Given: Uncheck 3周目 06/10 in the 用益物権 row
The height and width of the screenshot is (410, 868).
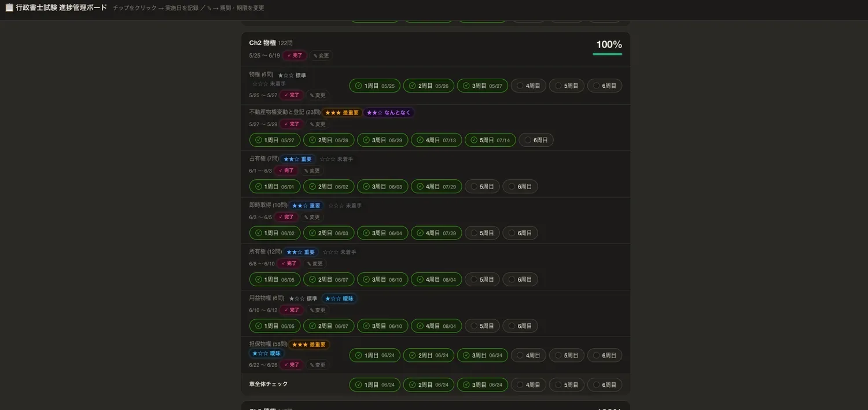Looking at the screenshot, I should (382, 326).
